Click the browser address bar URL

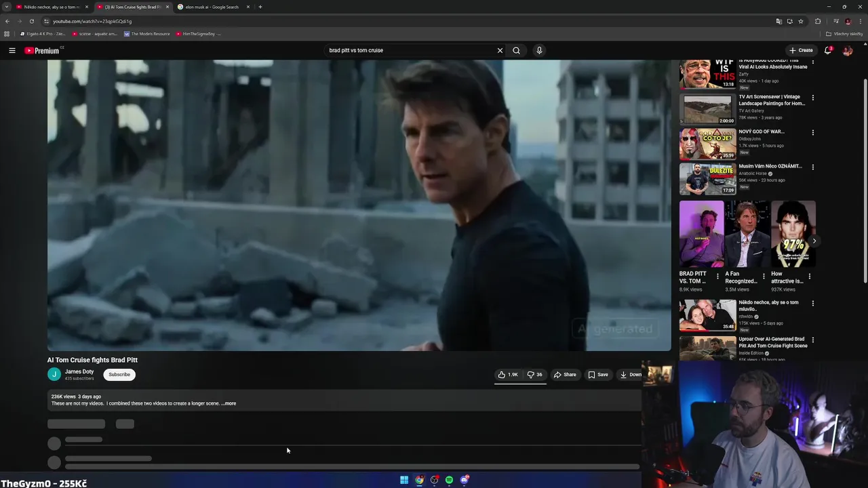(92, 21)
